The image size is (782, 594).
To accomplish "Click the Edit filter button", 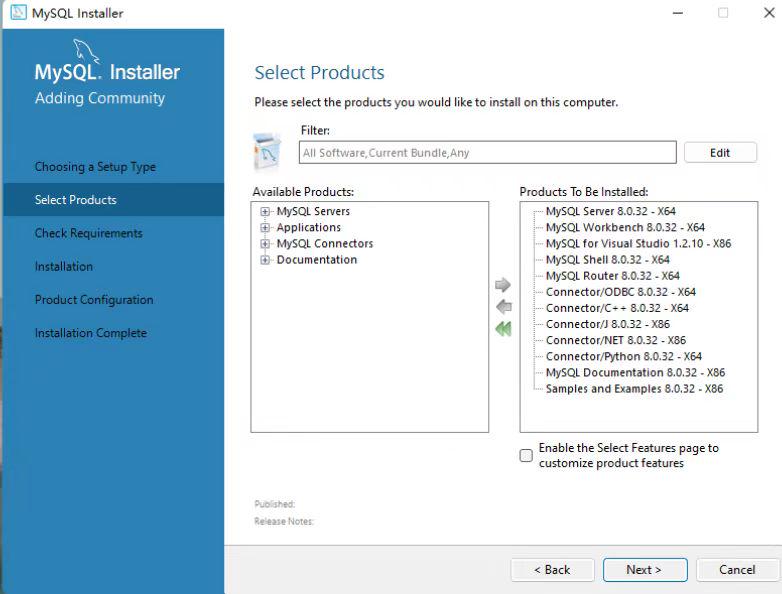I will (720, 153).
